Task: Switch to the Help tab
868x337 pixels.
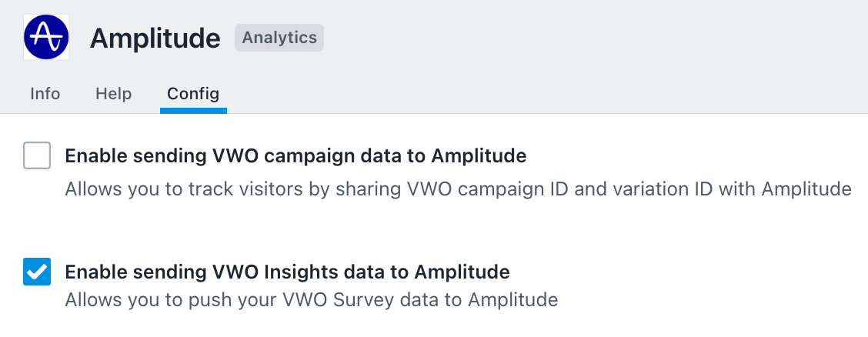Action: point(113,94)
